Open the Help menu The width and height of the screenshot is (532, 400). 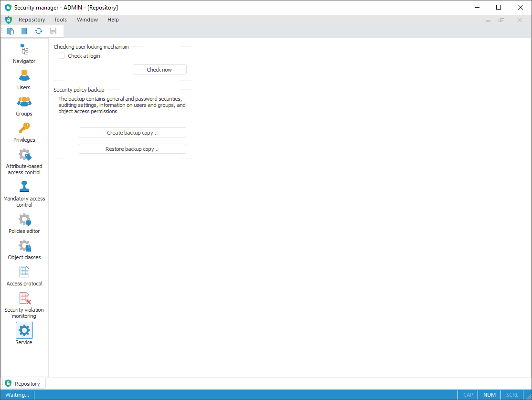tap(113, 20)
